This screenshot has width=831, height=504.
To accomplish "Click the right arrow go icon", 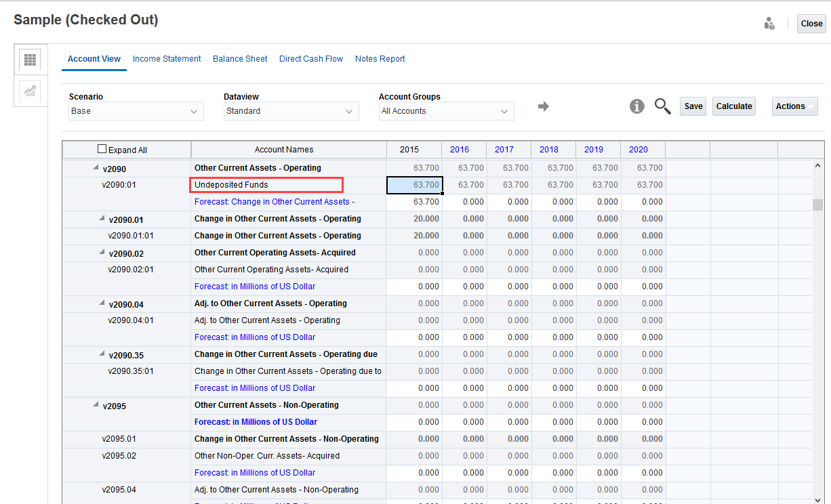I will click(543, 106).
